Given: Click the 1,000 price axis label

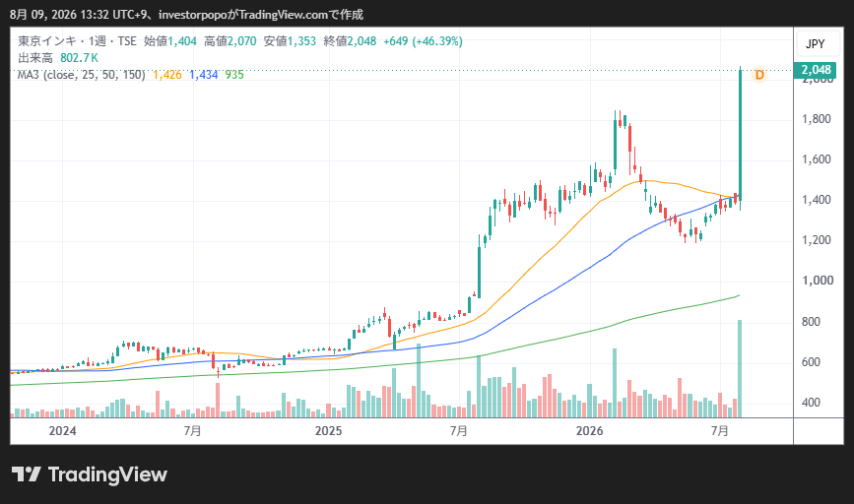Looking at the screenshot, I should [818, 281].
